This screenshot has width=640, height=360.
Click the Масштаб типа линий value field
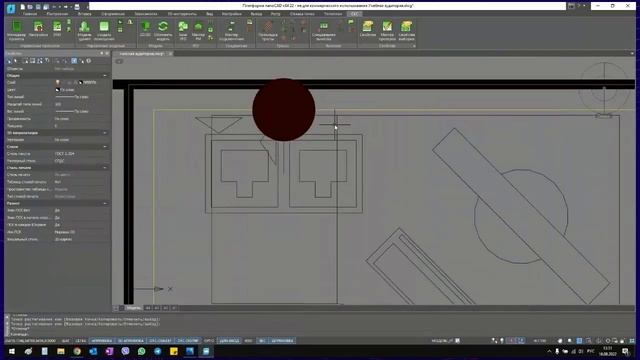click(82, 104)
